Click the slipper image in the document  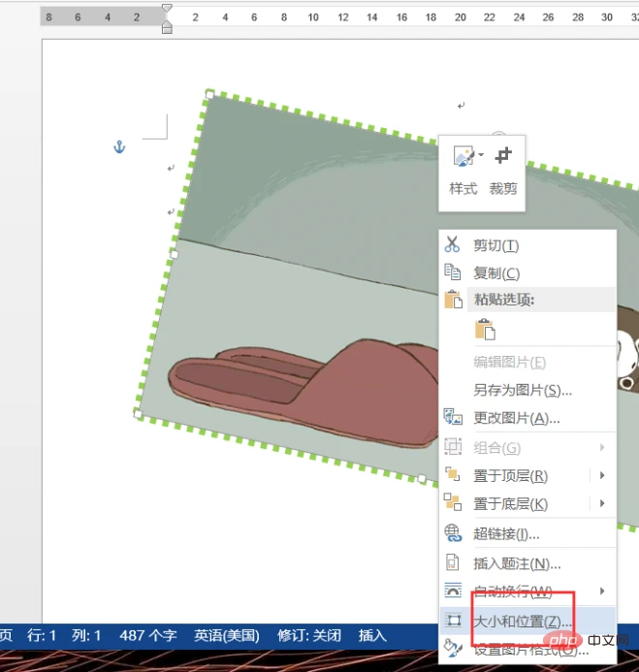[x=303, y=392]
